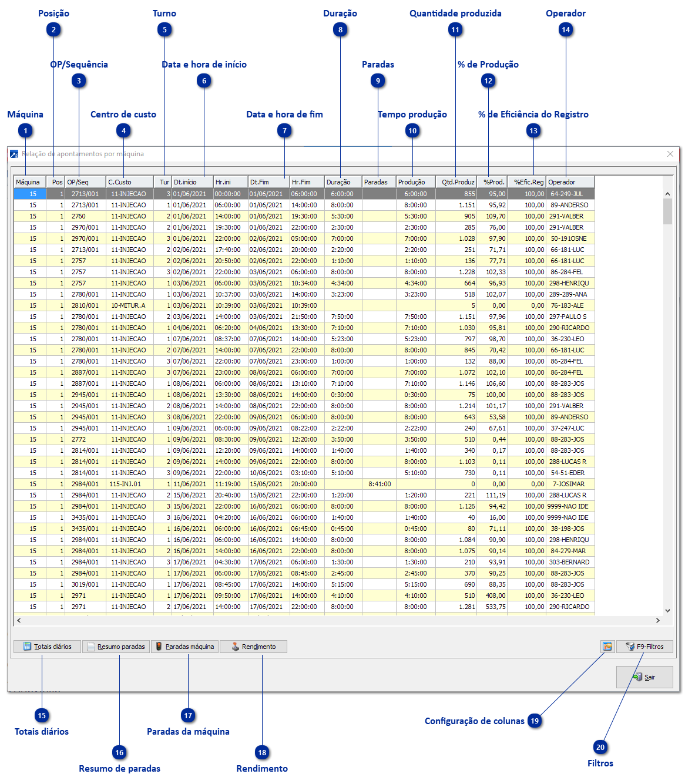Image resolution: width=685 pixels, height=784 pixels.
Task: Click the Qtd.Produz column header
Action: point(456,182)
